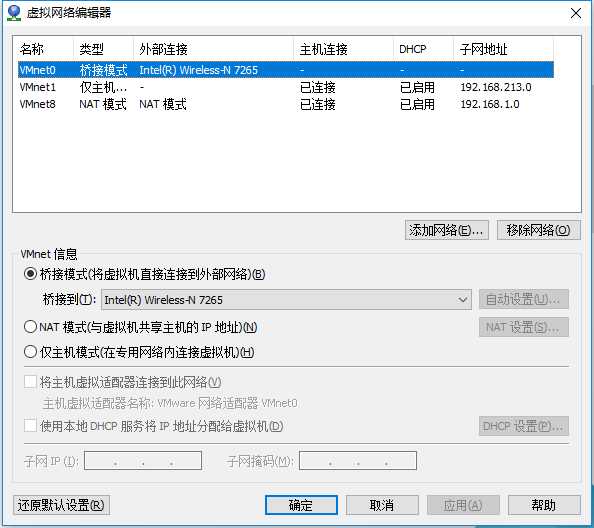The width and height of the screenshot is (594, 528).
Task: Toggle 将主机虚拟适配器连接到此网络 checkbox
Action: click(30, 382)
